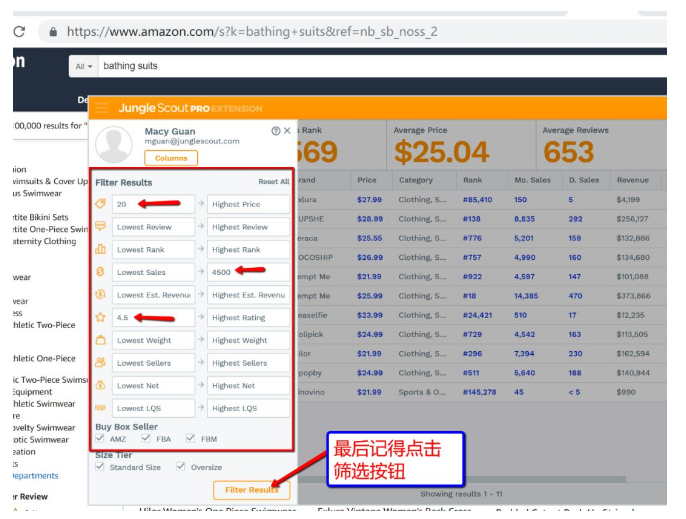Click the weight filter icon
Viewport: 686px width, 519px height.
100,340
